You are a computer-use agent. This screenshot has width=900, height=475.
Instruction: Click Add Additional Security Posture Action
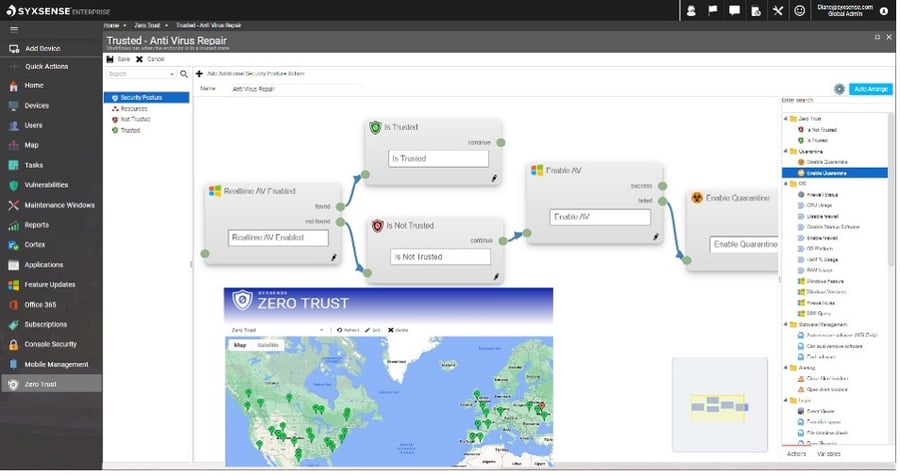[250, 73]
